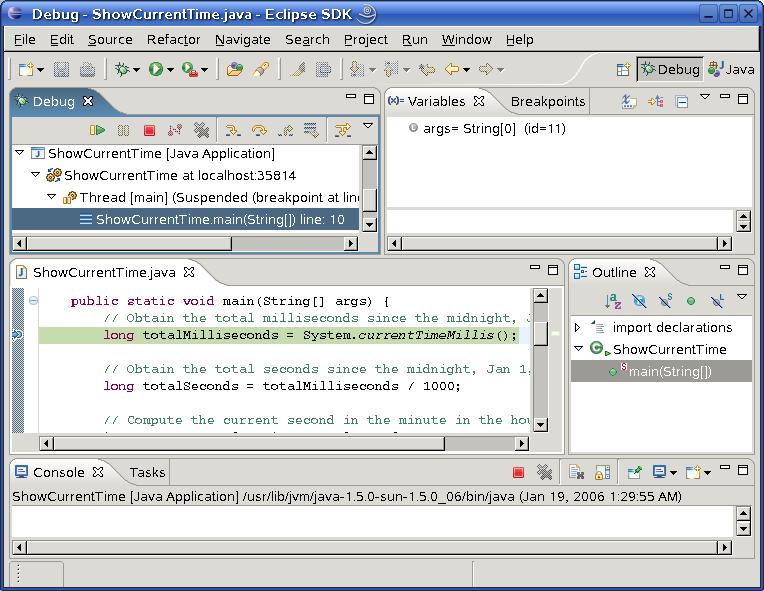The height and width of the screenshot is (591, 764).
Task: Toggle Use Step Filters in Debug view
Action: [x=343, y=130]
